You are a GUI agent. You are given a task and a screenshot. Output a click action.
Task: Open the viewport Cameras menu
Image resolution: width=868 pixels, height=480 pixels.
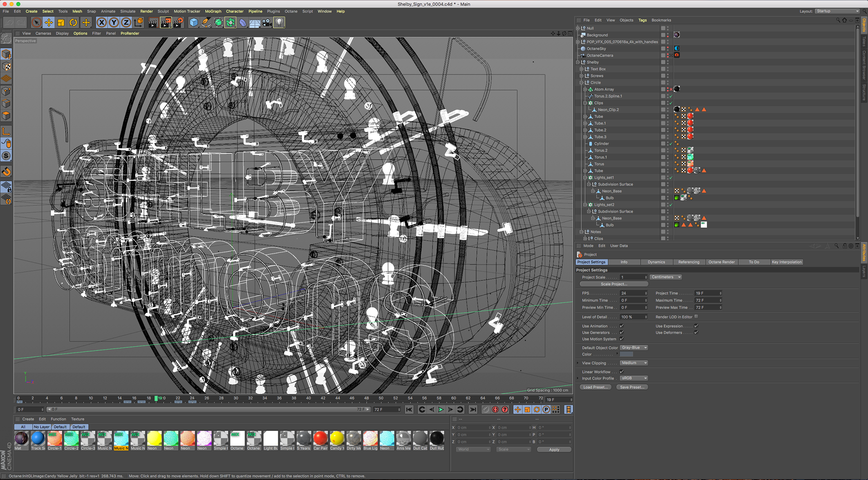[x=43, y=33]
